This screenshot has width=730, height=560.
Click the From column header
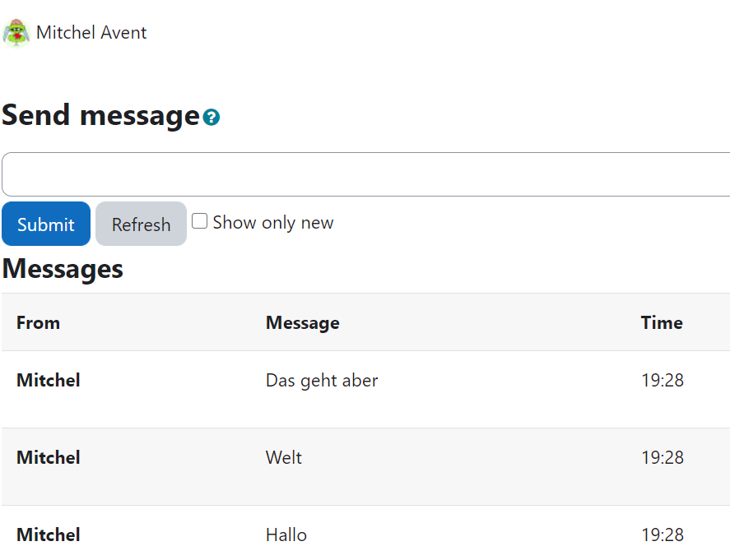(x=38, y=323)
